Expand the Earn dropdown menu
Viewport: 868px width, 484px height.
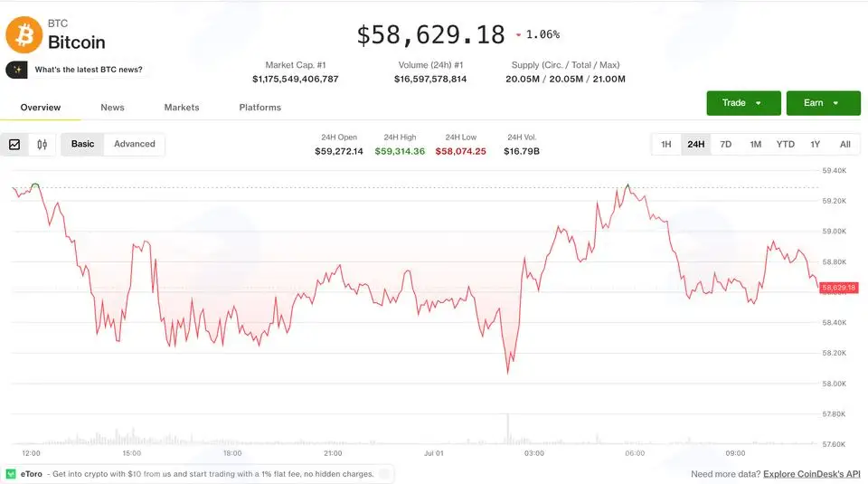pos(823,103)
